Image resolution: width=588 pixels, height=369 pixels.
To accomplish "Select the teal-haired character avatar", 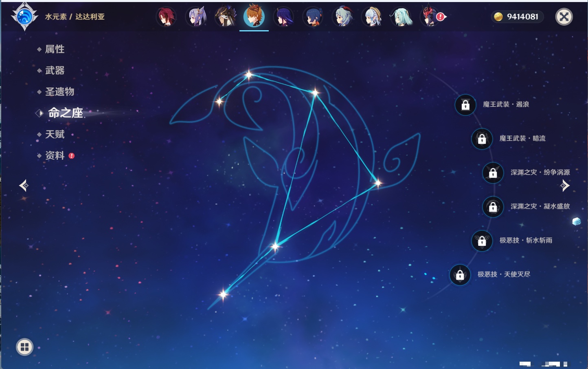I will pos(402,17).
